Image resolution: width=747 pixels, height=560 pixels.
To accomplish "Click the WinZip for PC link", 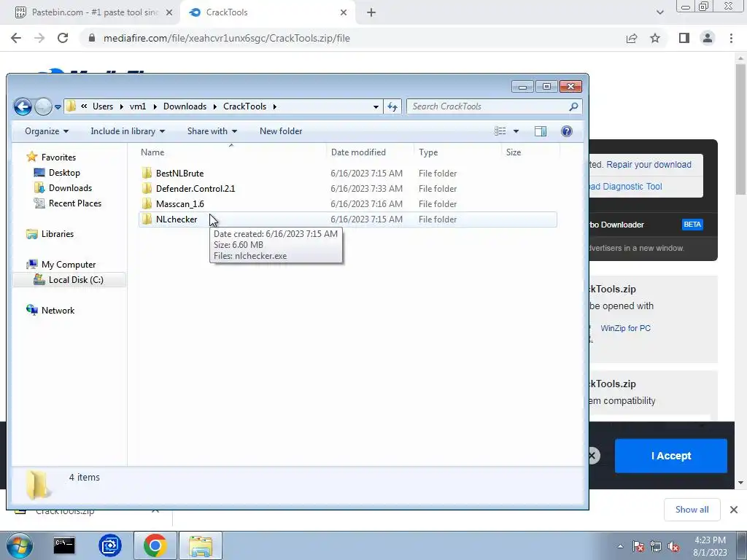I will [625, 328].
